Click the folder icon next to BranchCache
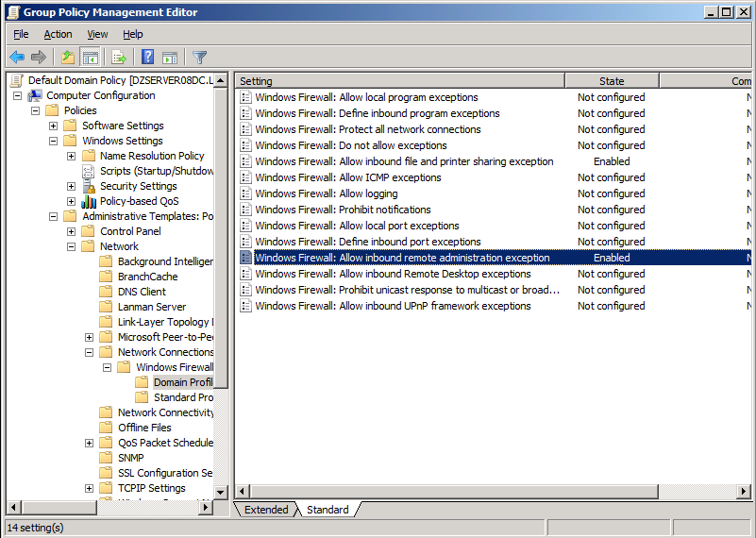756x538 pixels. [106, 277]
